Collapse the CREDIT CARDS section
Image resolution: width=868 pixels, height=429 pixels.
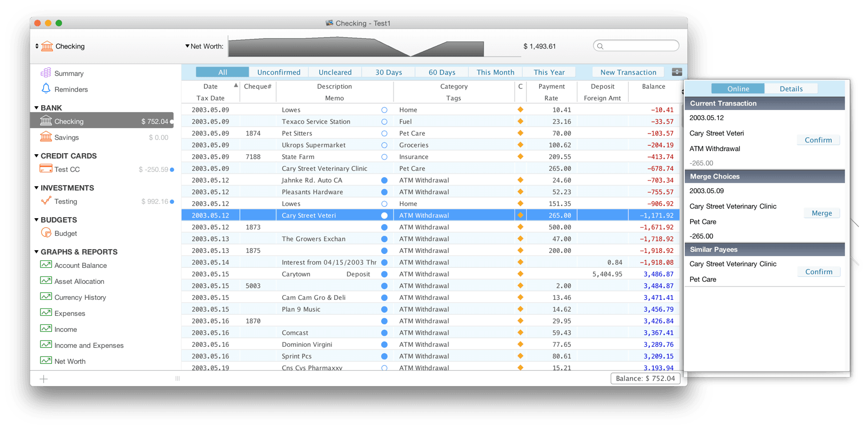tap(36, 156)
